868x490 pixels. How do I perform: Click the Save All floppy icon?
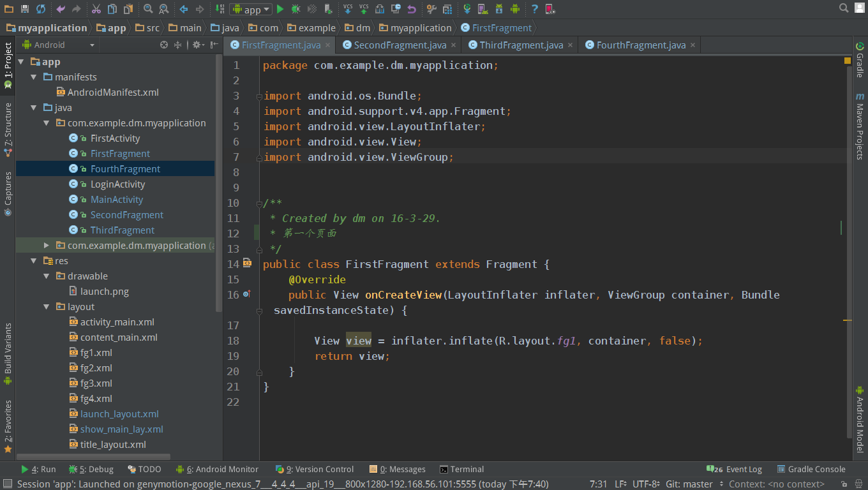coord(25,9)
